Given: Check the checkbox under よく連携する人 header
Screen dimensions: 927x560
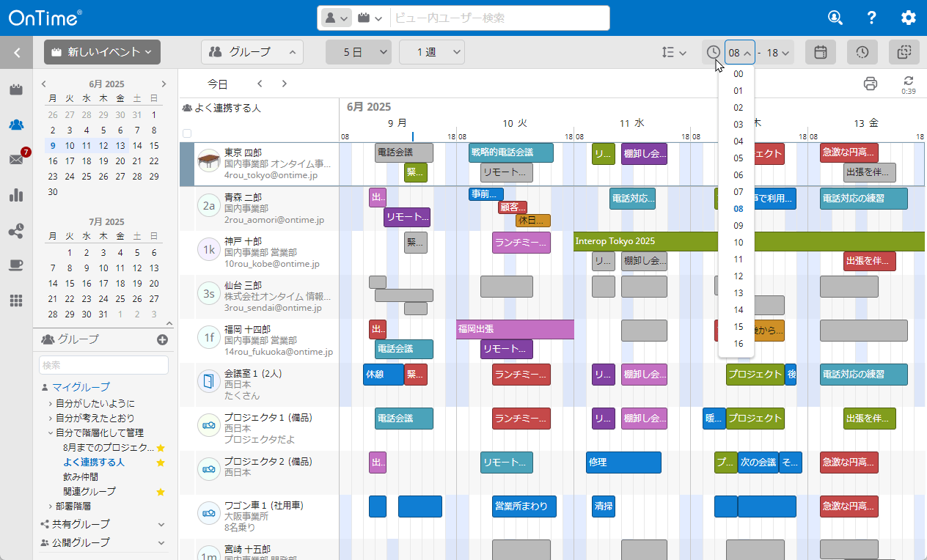Looking at the screenshot, I should tap(188, 133).
